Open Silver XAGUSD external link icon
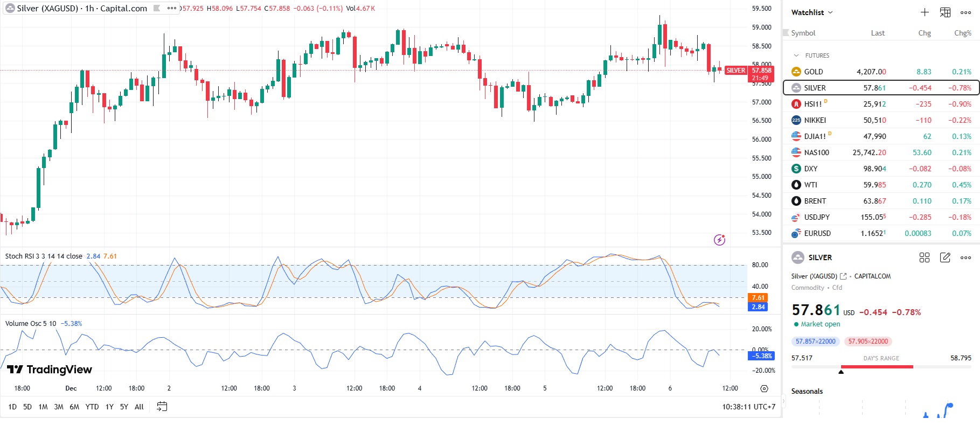980x425 pixels. (x=843, y=276)
